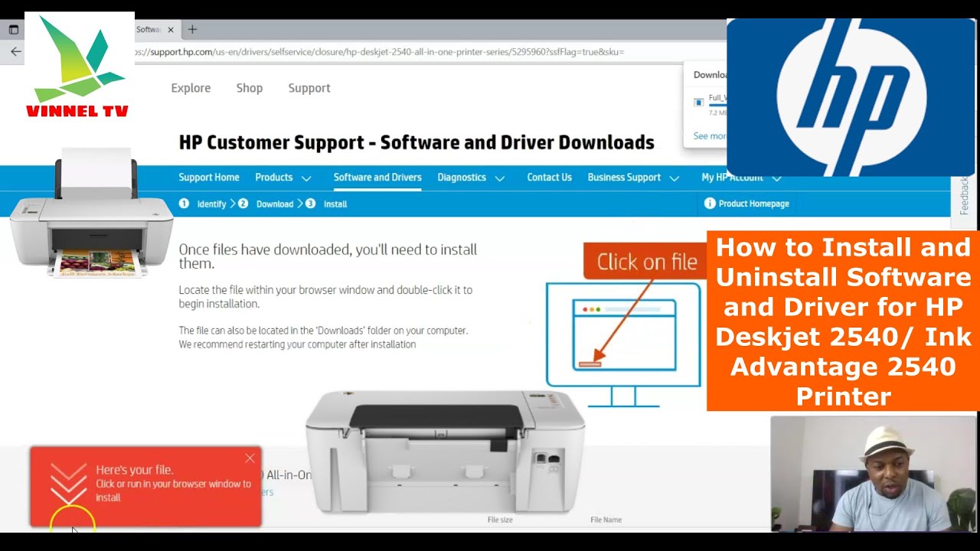Open the Product Homepage link
980x551 pixels.
click(746, 204)
